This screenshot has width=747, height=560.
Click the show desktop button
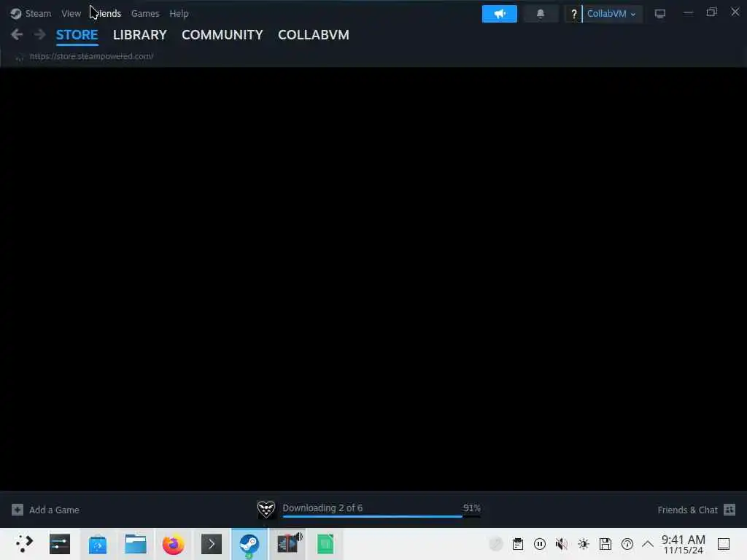[x=724, y=544]
